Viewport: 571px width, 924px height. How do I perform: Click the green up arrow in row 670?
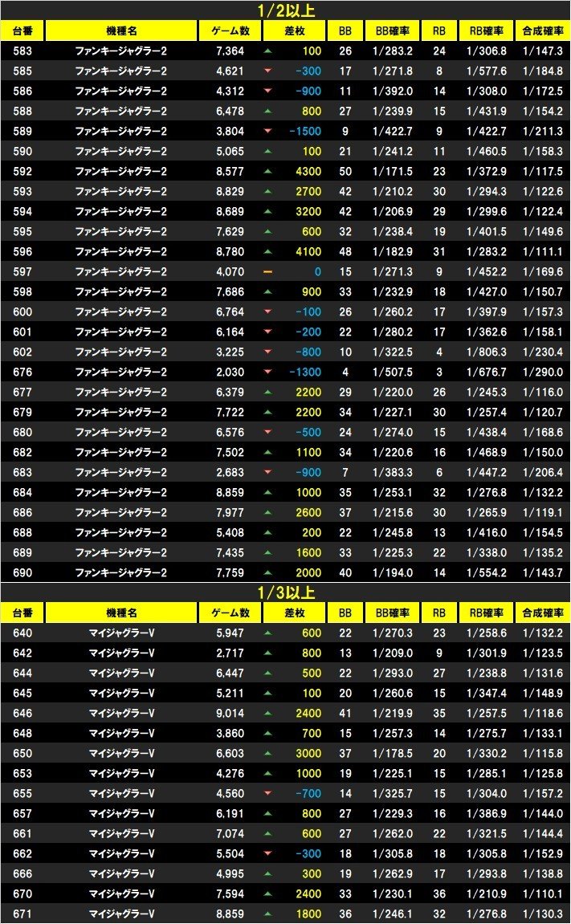point(268,893)
